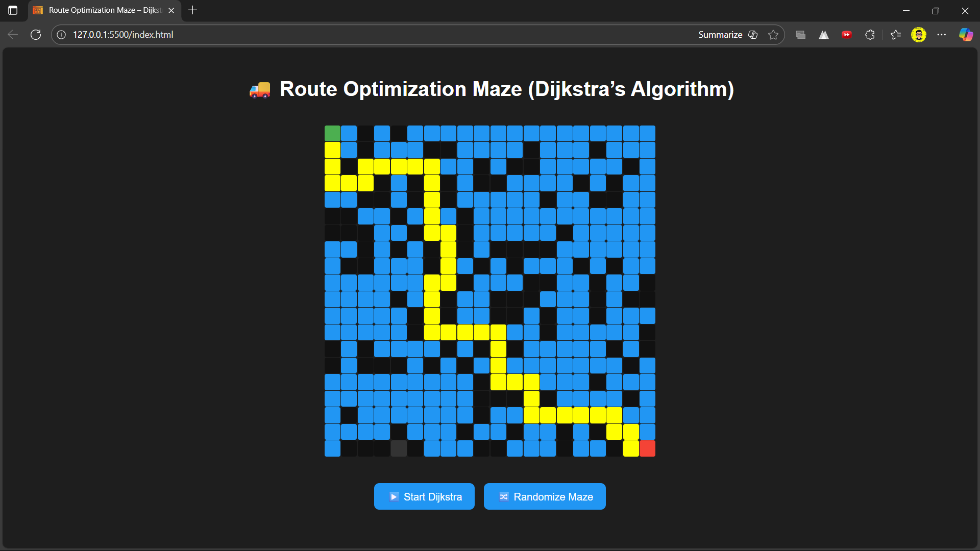Open the Favorites list icon
Viewport: 980px width, 551px height.
(896, 35)
